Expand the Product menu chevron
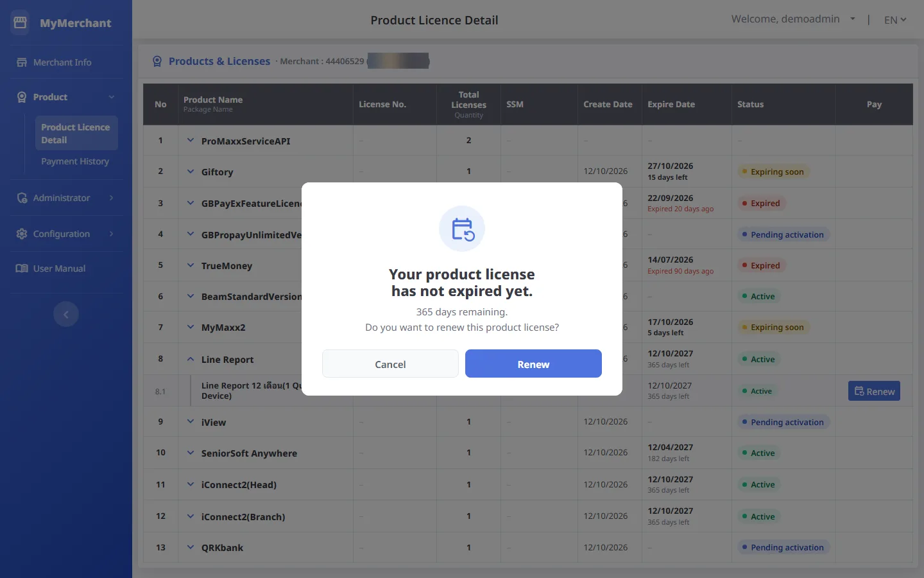Image resolution: width=924 pixels, height=578 pixels. pyautogui.click(x=112, y=97)
